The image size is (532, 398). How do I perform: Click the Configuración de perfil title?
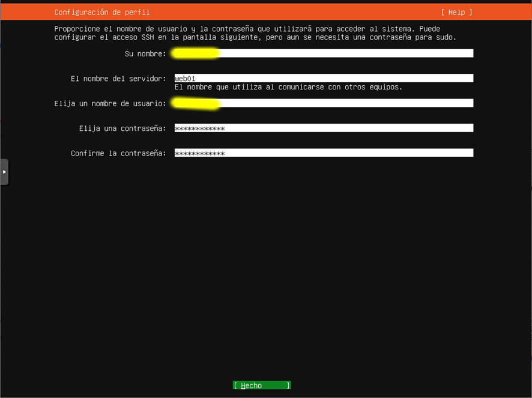click(x=102, y=12)
